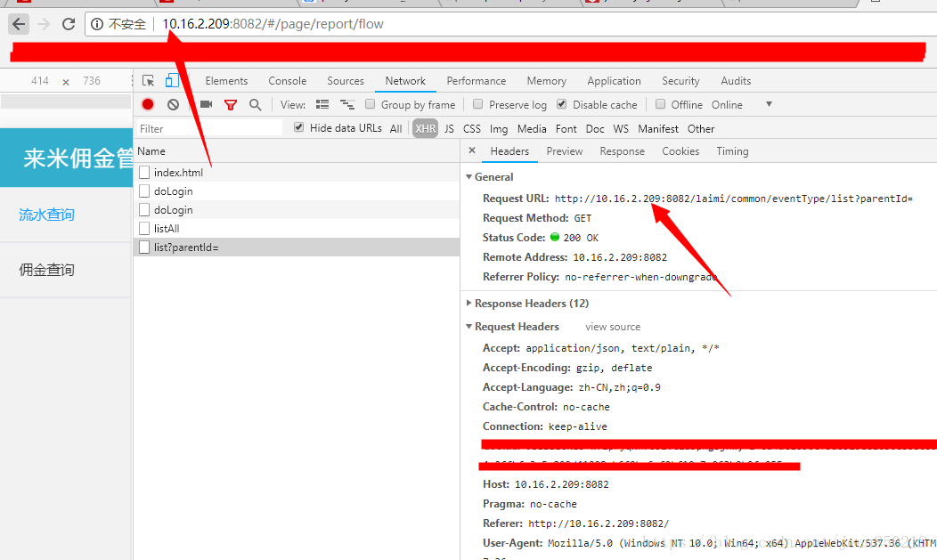This screenshot has height=560, width=937.
Task: Collapse the Request Headers section
Action: click(x=469, y=327)
